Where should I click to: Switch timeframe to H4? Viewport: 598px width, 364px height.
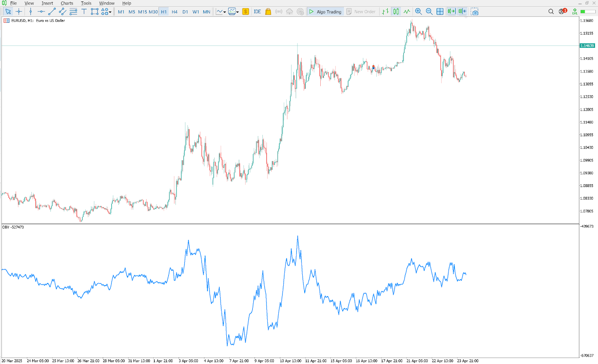(x=175, y=12)
